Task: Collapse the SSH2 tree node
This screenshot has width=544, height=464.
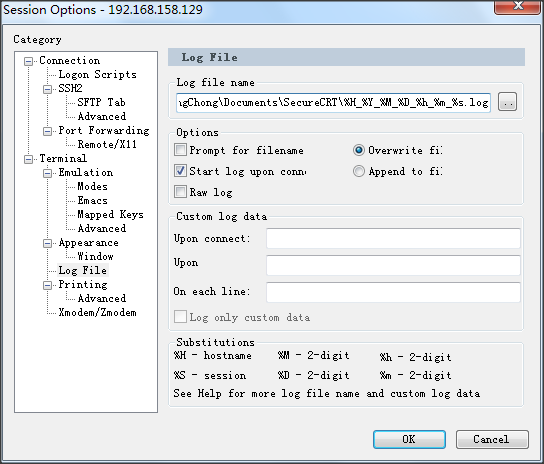Action: (x=48, y=89)
